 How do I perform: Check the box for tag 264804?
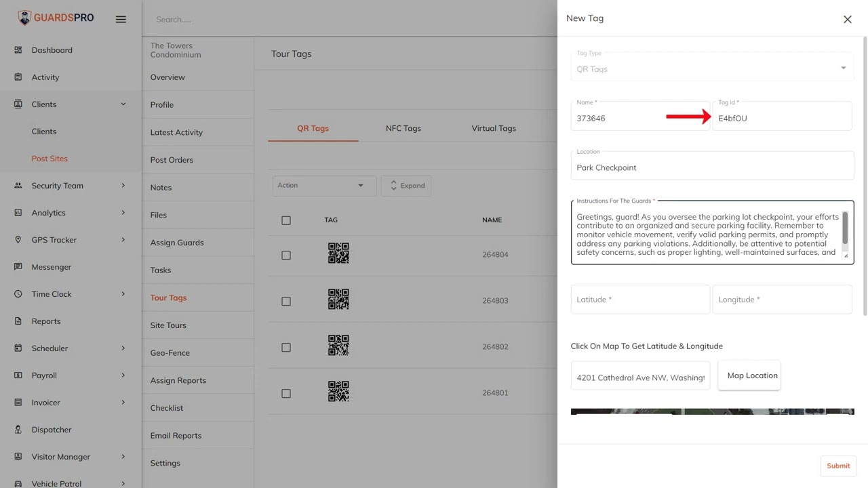coord(286,256)
